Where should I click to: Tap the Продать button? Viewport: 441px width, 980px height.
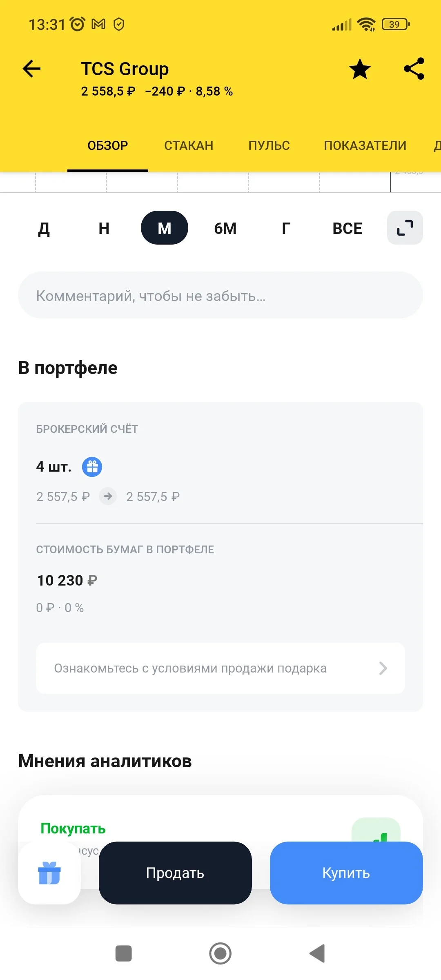tap(175, 873)
